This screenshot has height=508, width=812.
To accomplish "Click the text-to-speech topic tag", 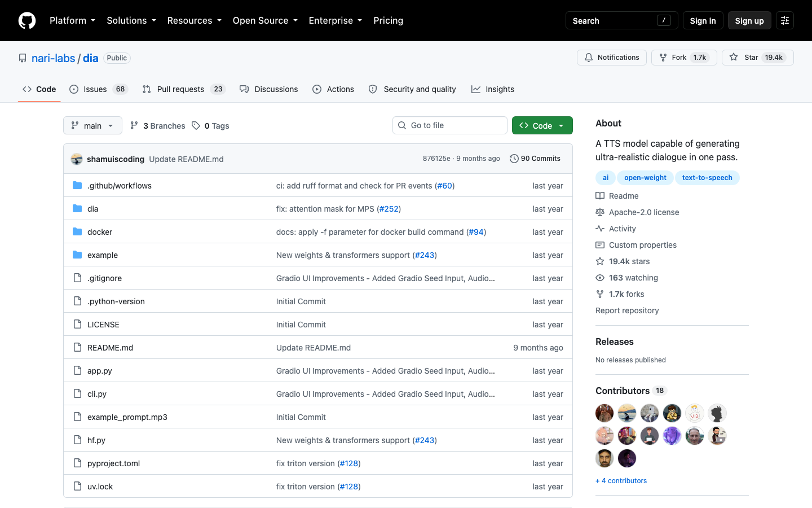I will pos(707,178).
